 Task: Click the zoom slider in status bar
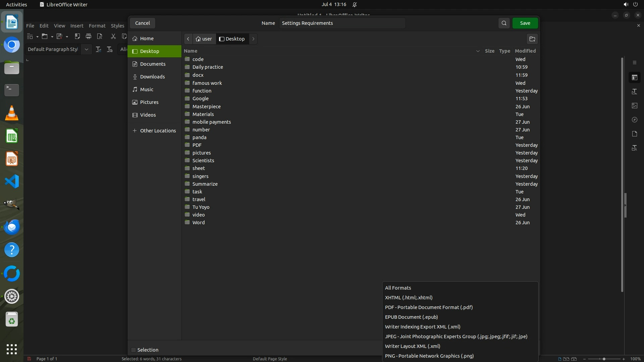pyautogui.click(x=604, y=359)
